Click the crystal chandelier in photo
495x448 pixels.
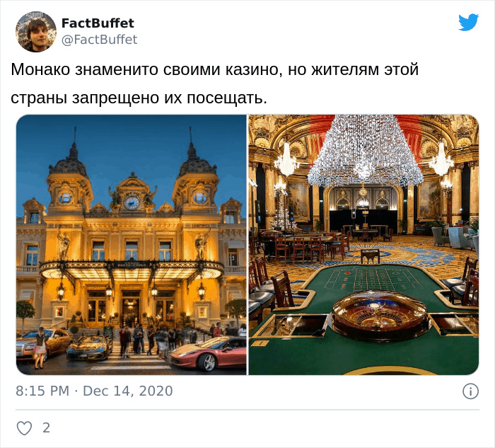[x=366, y=150]
